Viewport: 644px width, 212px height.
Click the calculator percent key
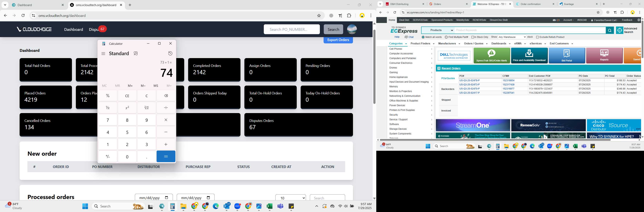tap(108, 96)
